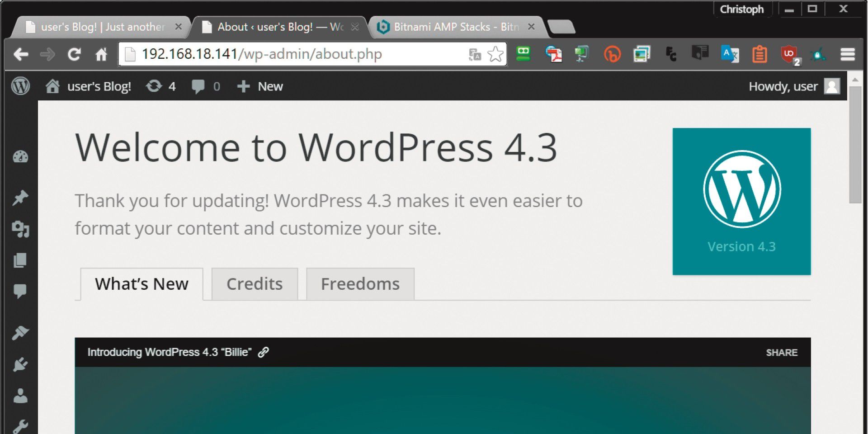The width and height of the screenshot is (868, 434).
Task: Click the orange circular 'b' extension icon
Action: pyautogui.click(x=612, y=55)
